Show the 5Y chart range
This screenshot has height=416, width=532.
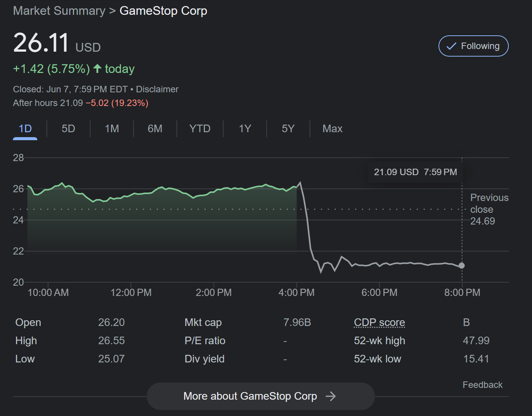pyautogui.click(x=288, y=129)
